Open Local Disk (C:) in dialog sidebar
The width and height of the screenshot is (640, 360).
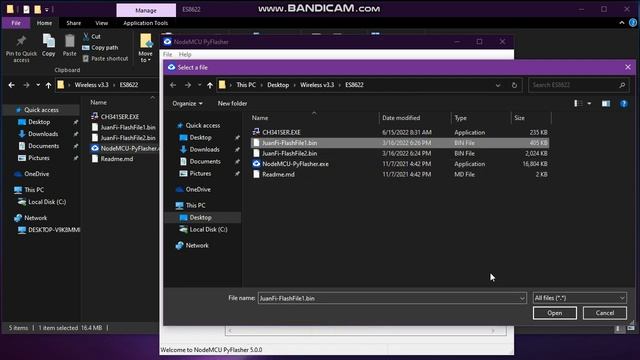click(x=208, y=229)
